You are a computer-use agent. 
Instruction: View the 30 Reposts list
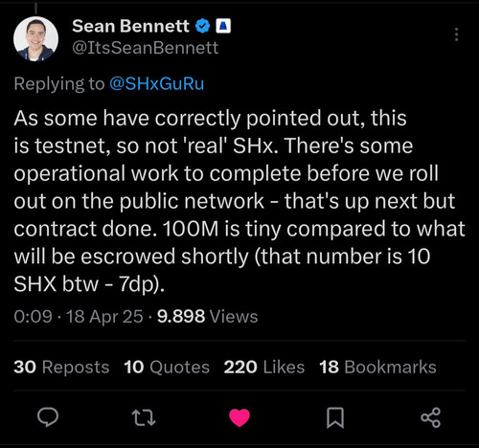pyautogui.click(x=61, y=367)
